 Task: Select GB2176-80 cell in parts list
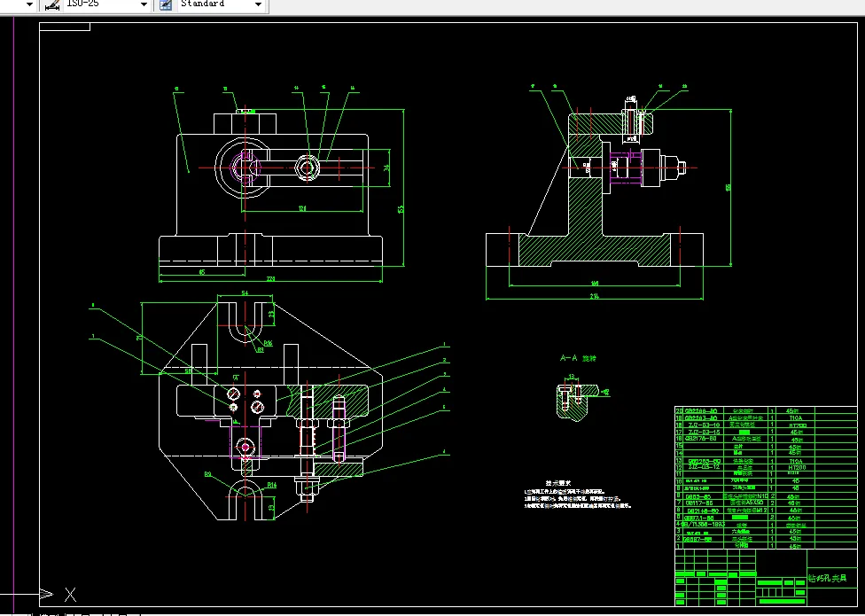pyautogui.click(x=701, y=439)
